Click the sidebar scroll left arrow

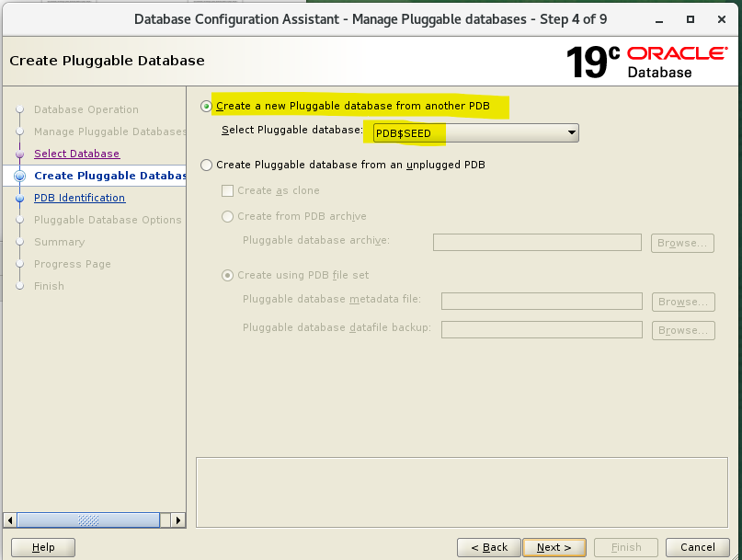coord(10,520)
